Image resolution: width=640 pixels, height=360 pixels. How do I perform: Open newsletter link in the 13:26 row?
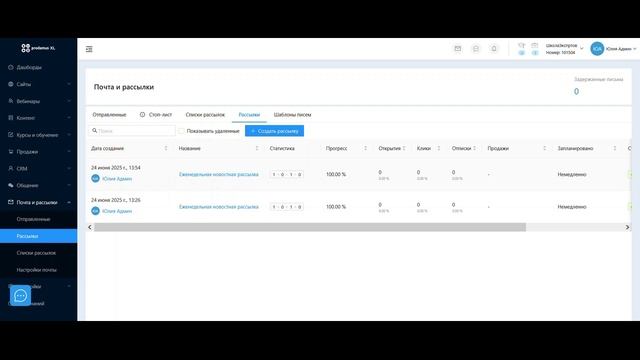(x=219, y=207)
